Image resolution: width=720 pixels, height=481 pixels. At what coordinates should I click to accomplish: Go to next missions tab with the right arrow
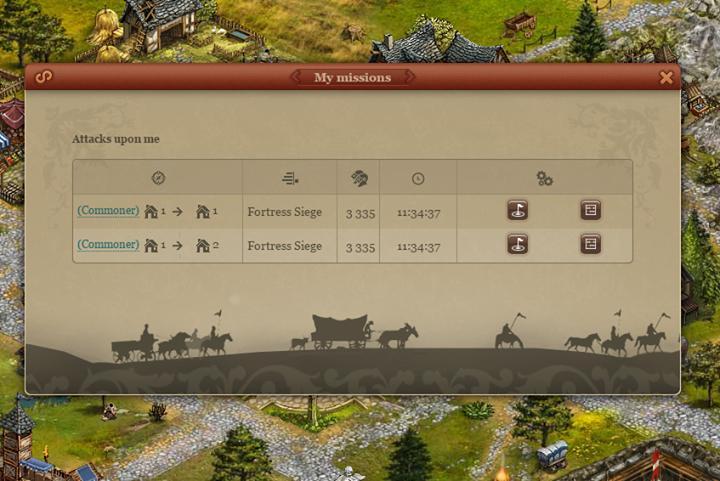[410, 77]
